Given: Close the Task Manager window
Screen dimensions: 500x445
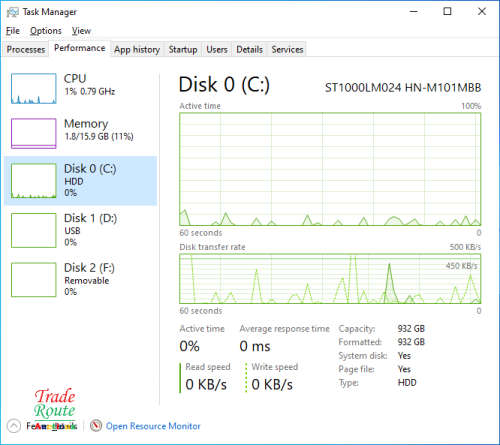Looking at the screenshot, I should click(482, 11).
